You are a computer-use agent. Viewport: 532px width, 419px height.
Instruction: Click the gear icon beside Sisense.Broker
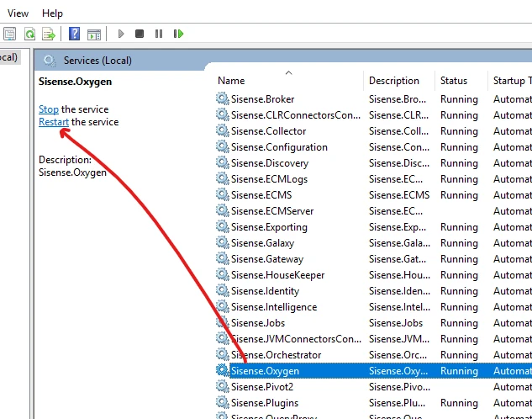(x=222, y=98)
